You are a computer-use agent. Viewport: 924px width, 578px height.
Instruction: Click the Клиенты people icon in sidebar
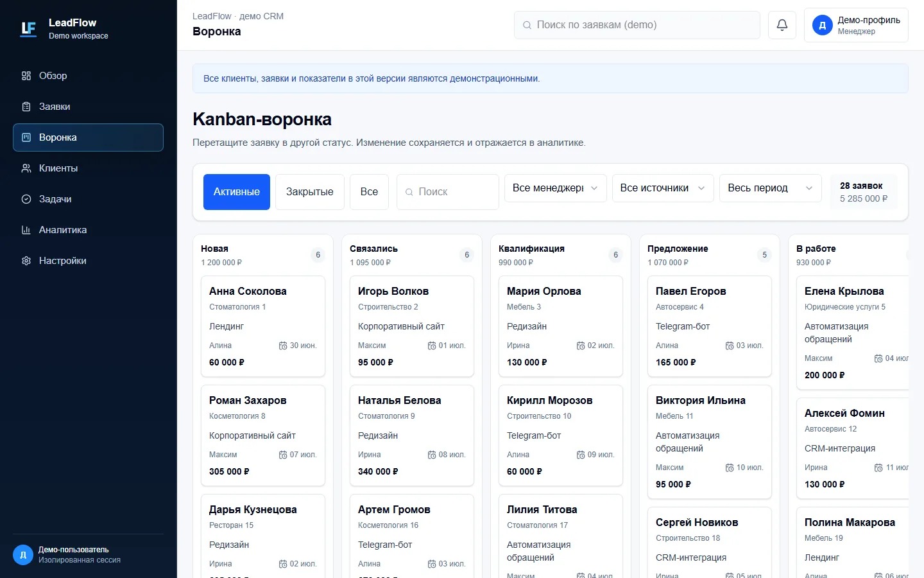tap(26, 168)
